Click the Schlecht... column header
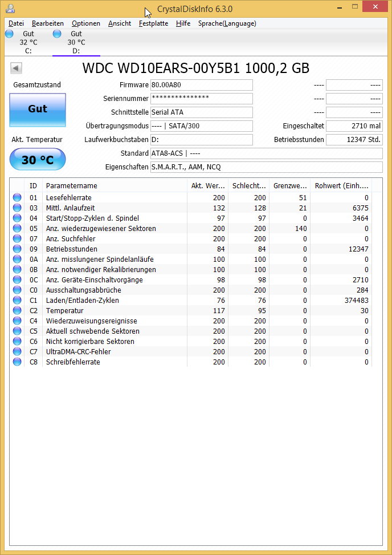Screen dimensions: 392x555 point(248,185)
